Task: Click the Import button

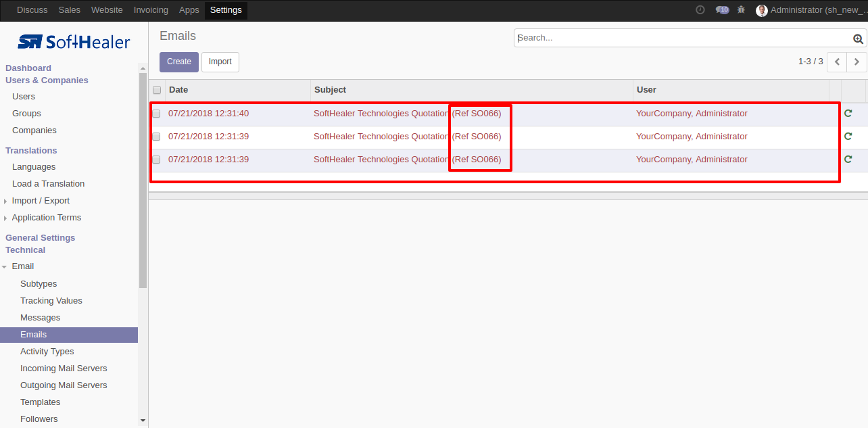Action: coord(220,62)
